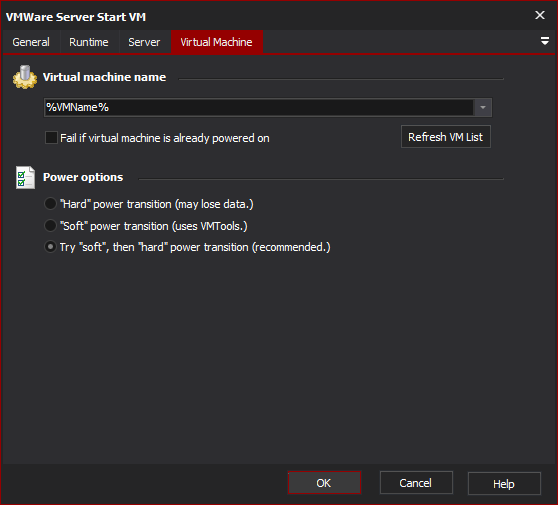
Task: Select the Virtual Machine tab
Action: (x=216, y=42)
